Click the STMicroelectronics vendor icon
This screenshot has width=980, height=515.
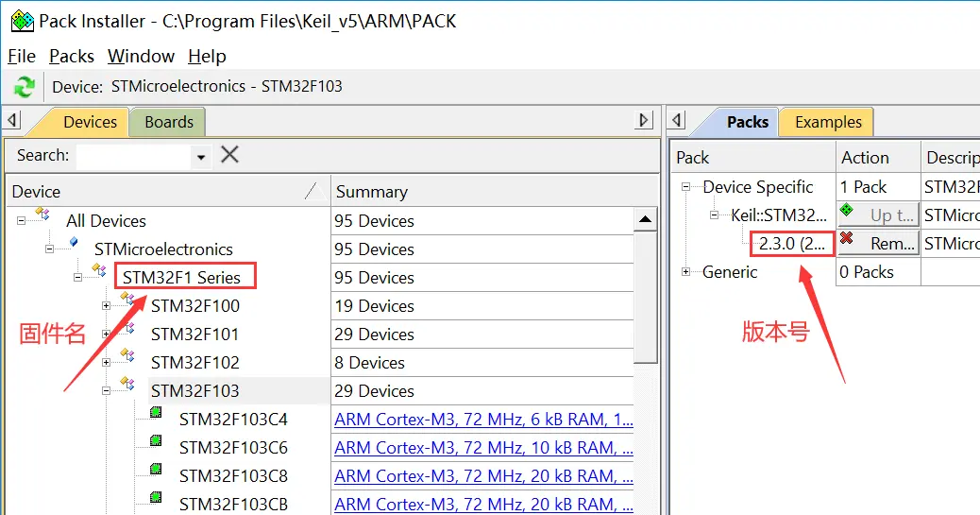(x=73, y=242)
